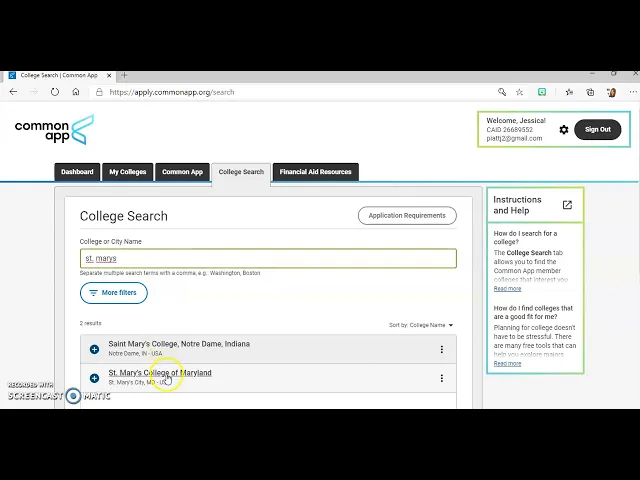Image resolution: width=640 pixels, height=480 pixels.
Task: Open browser settings ellipsis menu
Action: point(633,92)
